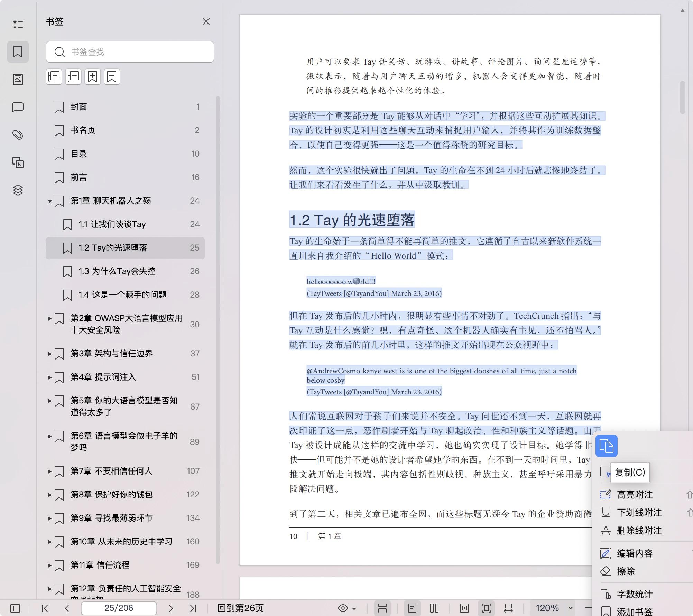693x616 pixels.
Task: Collapse 第1章 聊天机器人之殇 bookmark
Action: tap(50, 201)
